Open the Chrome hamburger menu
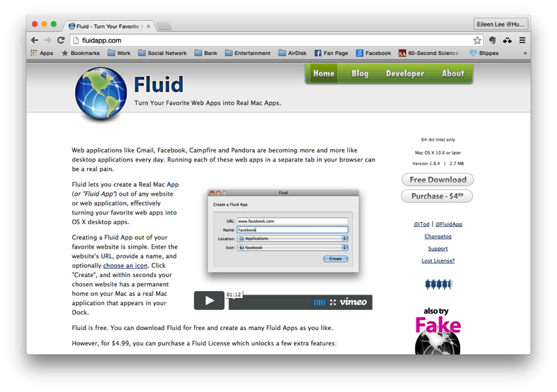 click(522, 40)
